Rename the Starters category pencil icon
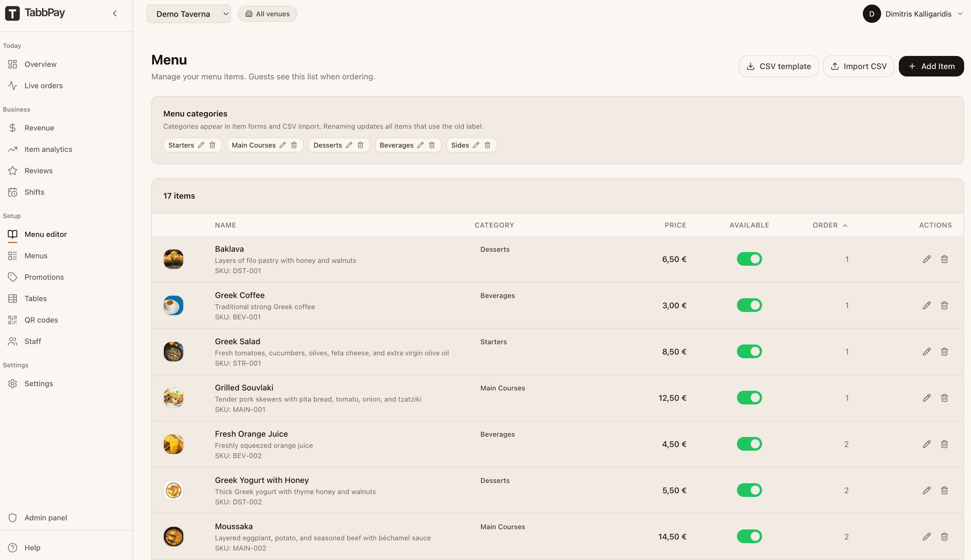 pos(201,145)
